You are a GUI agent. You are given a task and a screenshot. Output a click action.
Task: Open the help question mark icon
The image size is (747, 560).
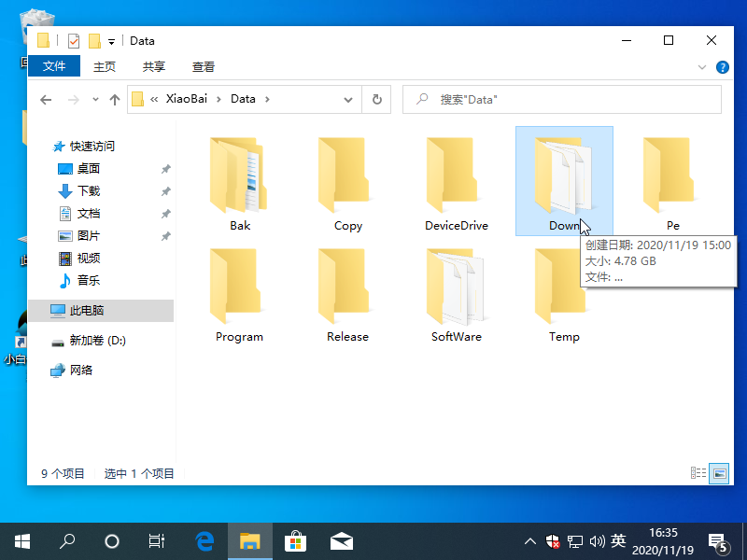point(722,67)
